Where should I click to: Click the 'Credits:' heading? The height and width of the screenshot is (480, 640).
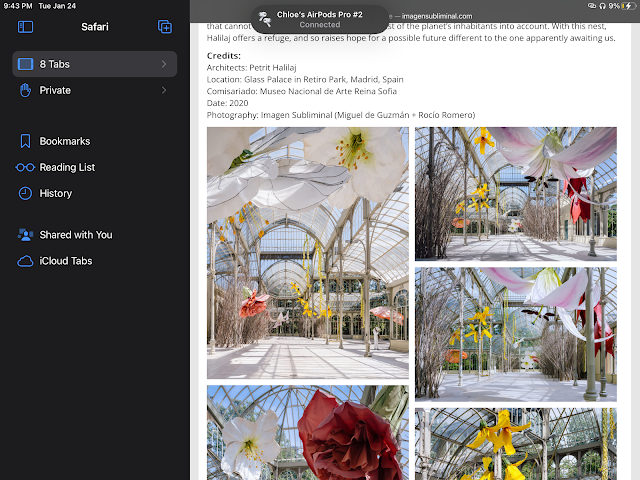[224, 56]
